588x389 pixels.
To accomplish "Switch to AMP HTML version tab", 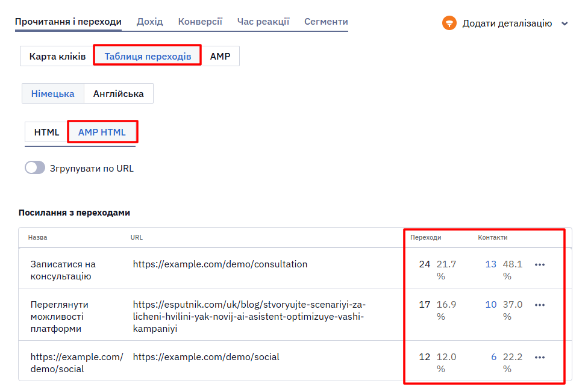I will (102, 132).
